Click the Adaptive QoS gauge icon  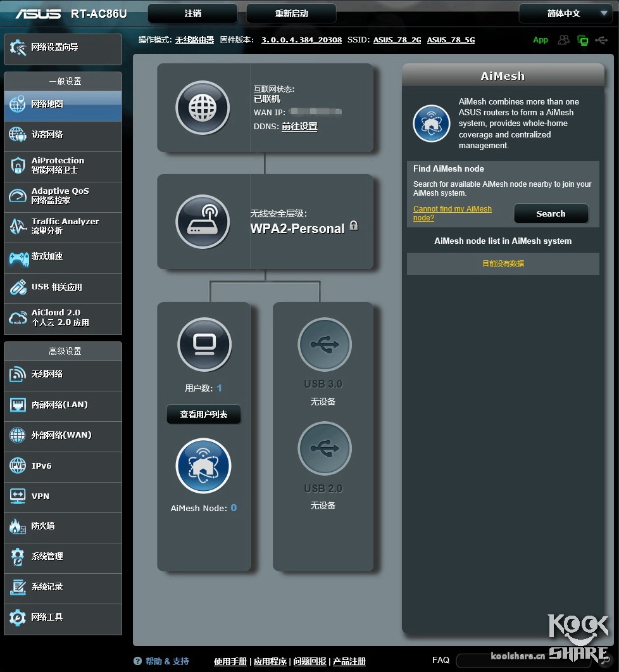click(x=18, y=196)
